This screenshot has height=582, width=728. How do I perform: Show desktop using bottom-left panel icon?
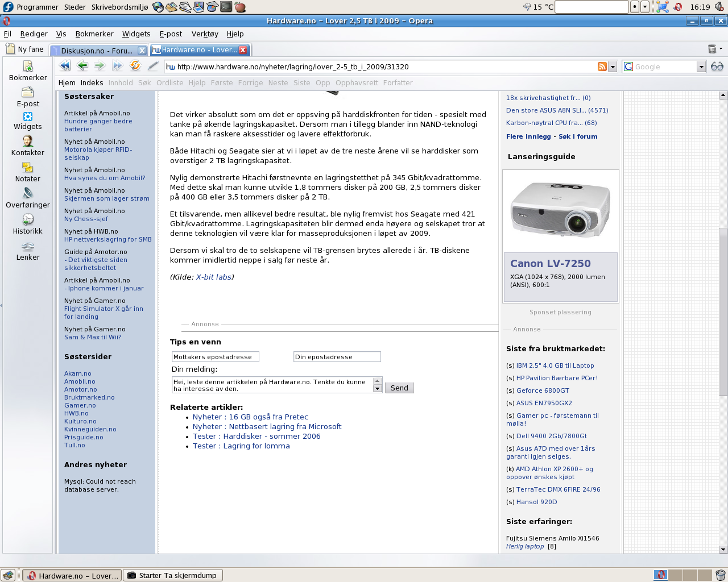point(8,575)
